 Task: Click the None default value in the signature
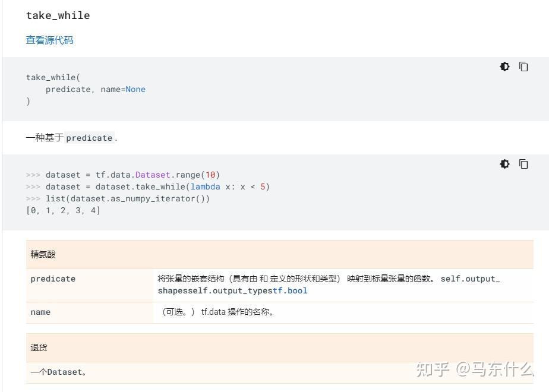point(135,89)
